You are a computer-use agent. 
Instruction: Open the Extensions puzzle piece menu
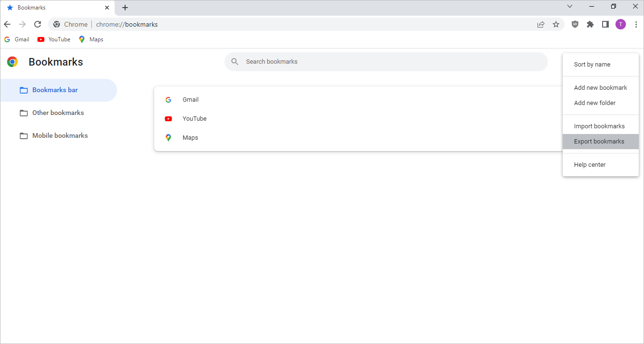coord(590,24)
